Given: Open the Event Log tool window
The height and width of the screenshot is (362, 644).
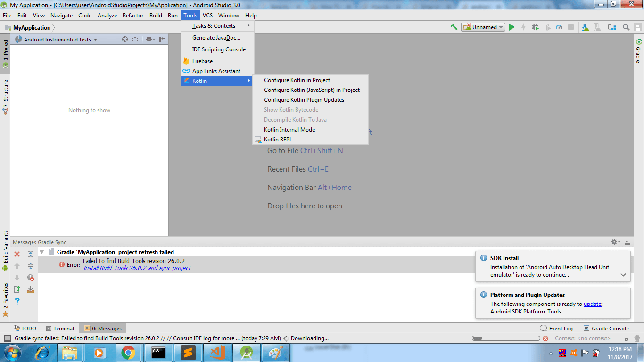Looking at the screenshot, I should (556, 329).
